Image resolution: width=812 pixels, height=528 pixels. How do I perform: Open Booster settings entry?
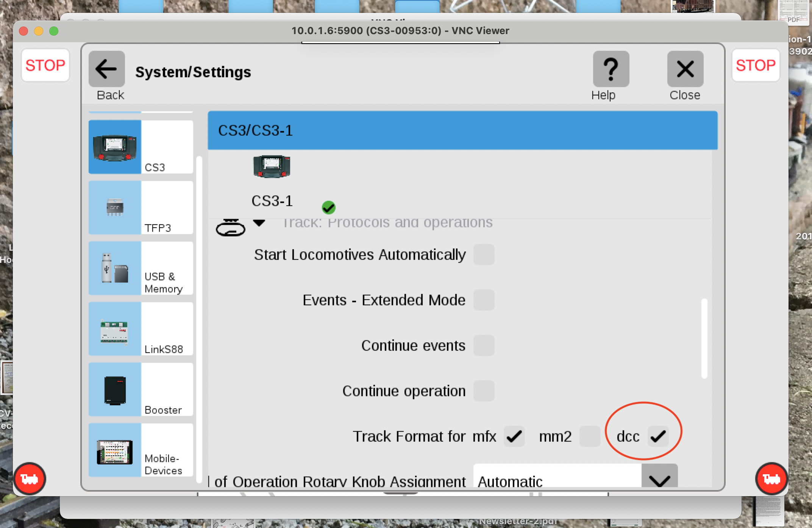click(141, 389)
